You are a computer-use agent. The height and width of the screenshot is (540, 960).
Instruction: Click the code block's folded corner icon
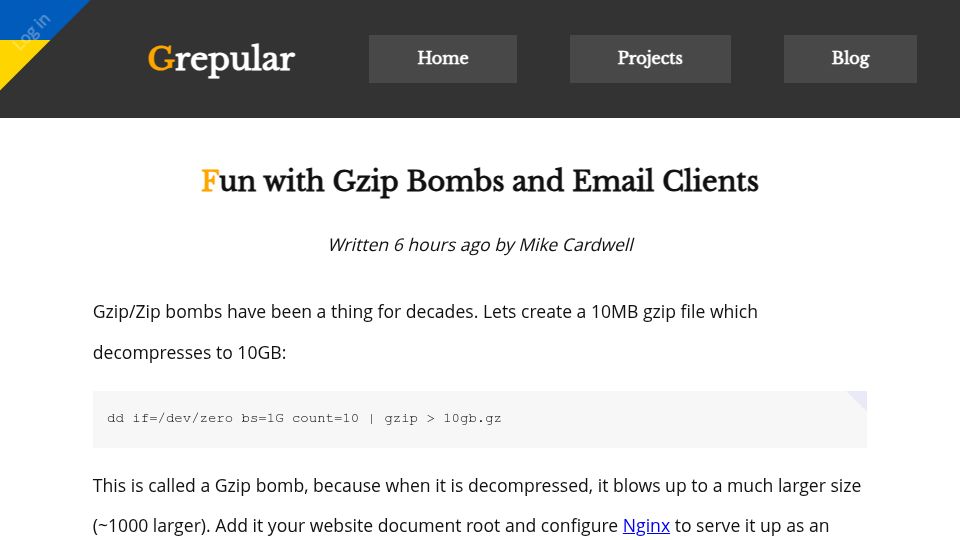coord(857,400)
